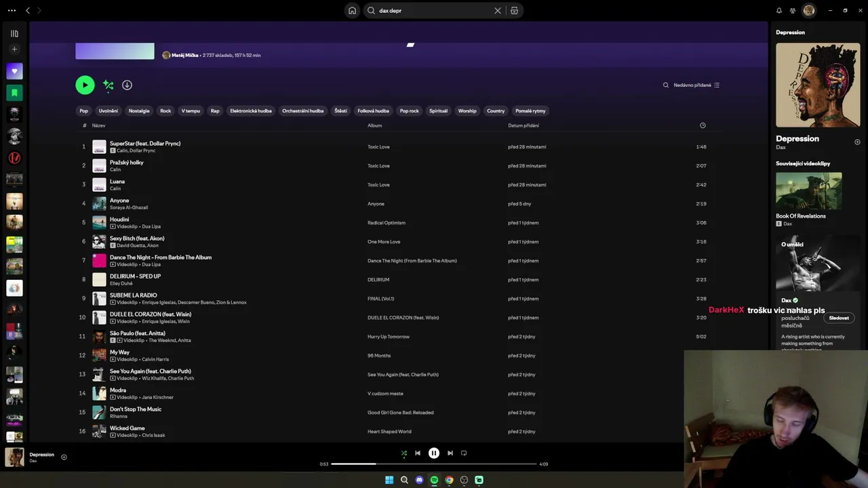Clear the search field text
This screenshot has height=488, width=868.
click(x=498, y=11)
